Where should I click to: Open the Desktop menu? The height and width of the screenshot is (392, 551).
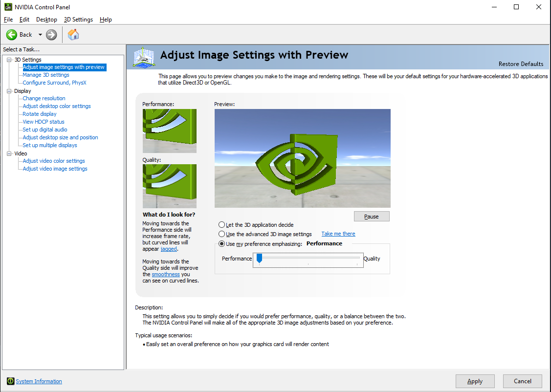pyautogui.click(x=46, y=20)
